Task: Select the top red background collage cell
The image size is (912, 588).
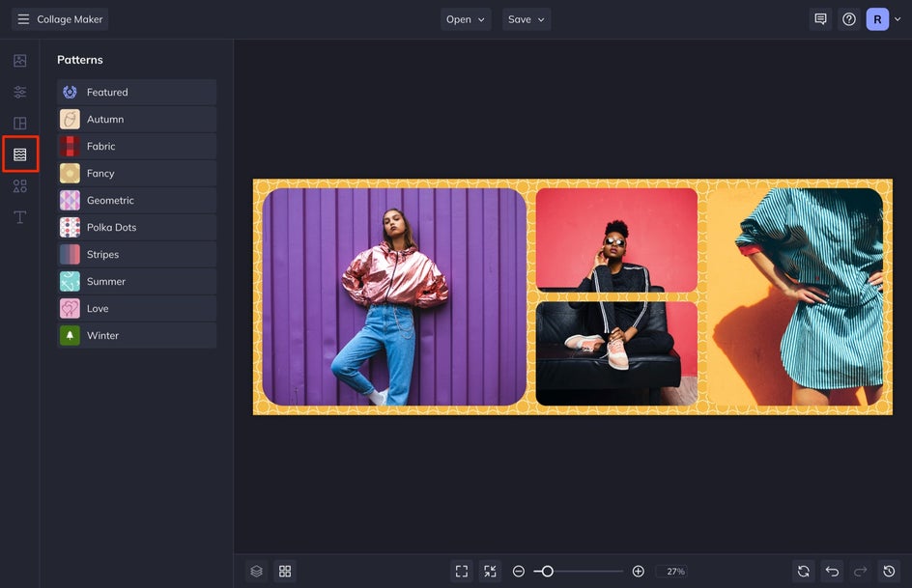Action: [616, 240]
